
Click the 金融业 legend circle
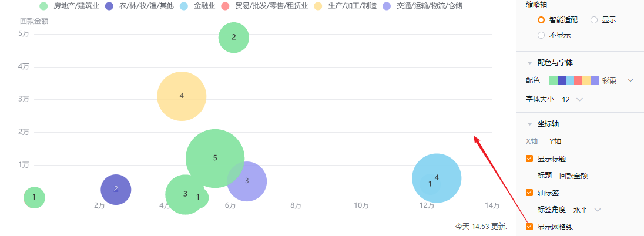click(185, 6)
